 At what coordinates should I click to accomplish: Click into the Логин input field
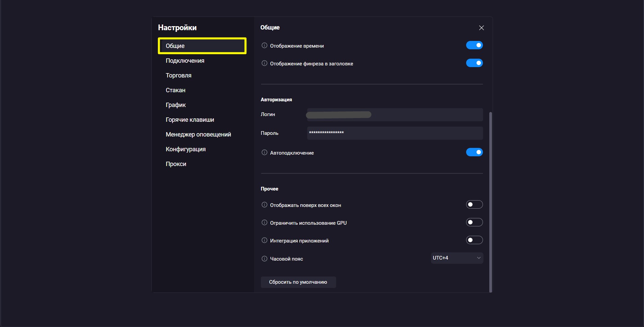[395, 115]
